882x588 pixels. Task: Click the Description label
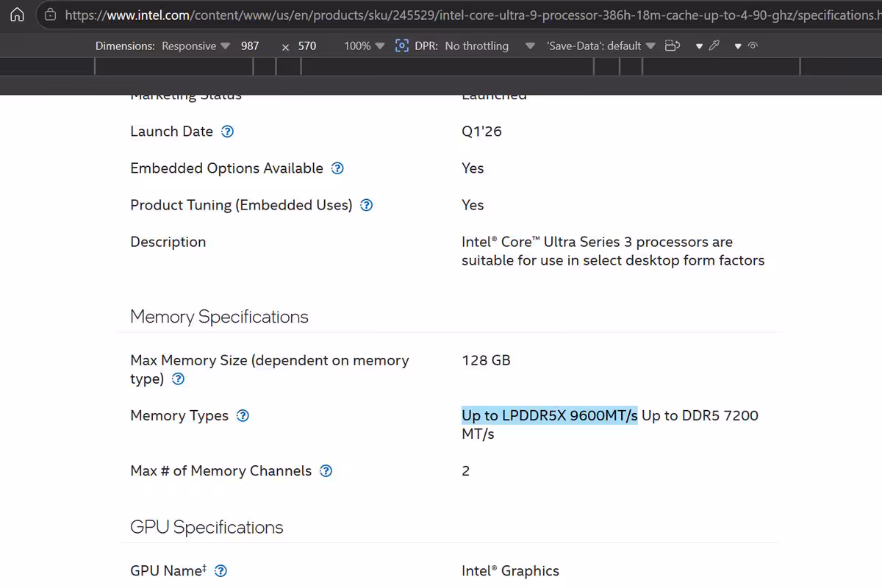point(168,242)
